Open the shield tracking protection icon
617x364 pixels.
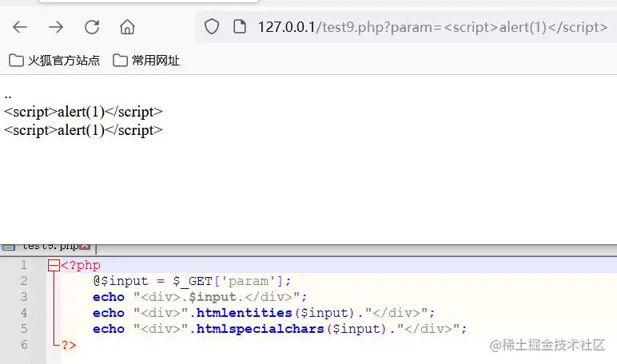212,26
